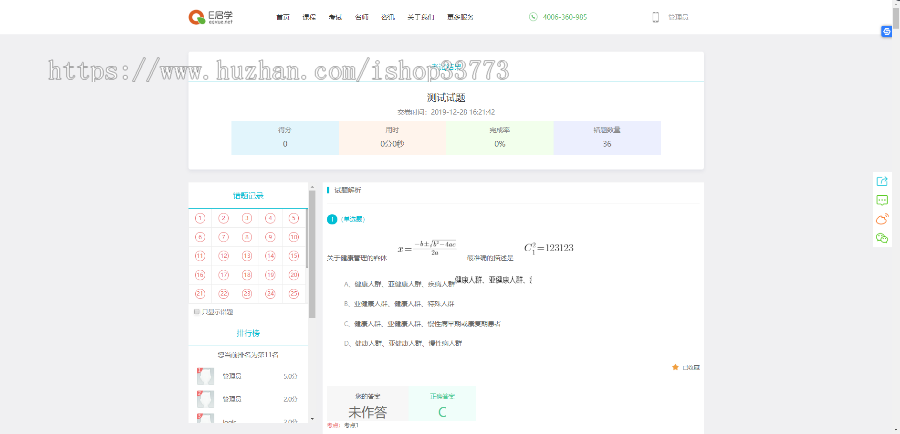Open the 课程 nav menu item

click(309, 17)
